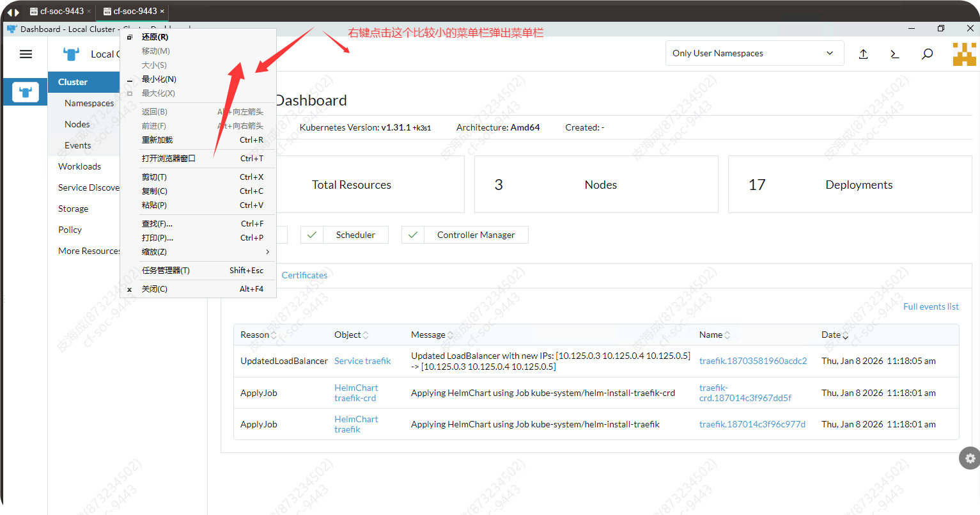Choose 最小化(N) from the context menu

(198, 79)
